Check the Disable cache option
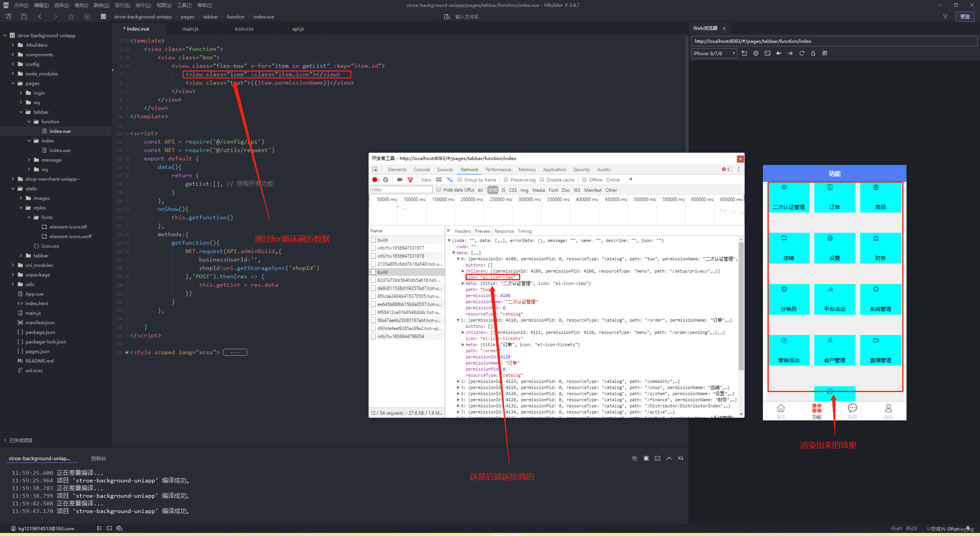 542,180
